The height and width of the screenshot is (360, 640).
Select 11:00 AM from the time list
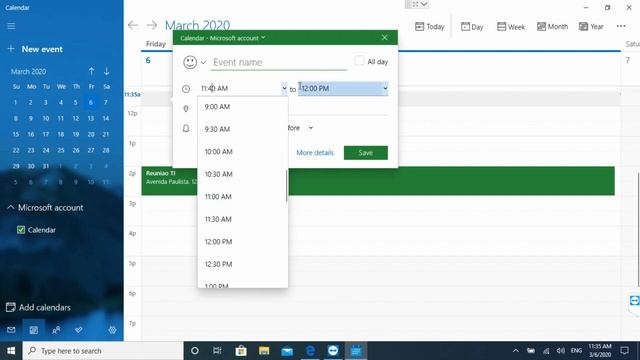243,197
